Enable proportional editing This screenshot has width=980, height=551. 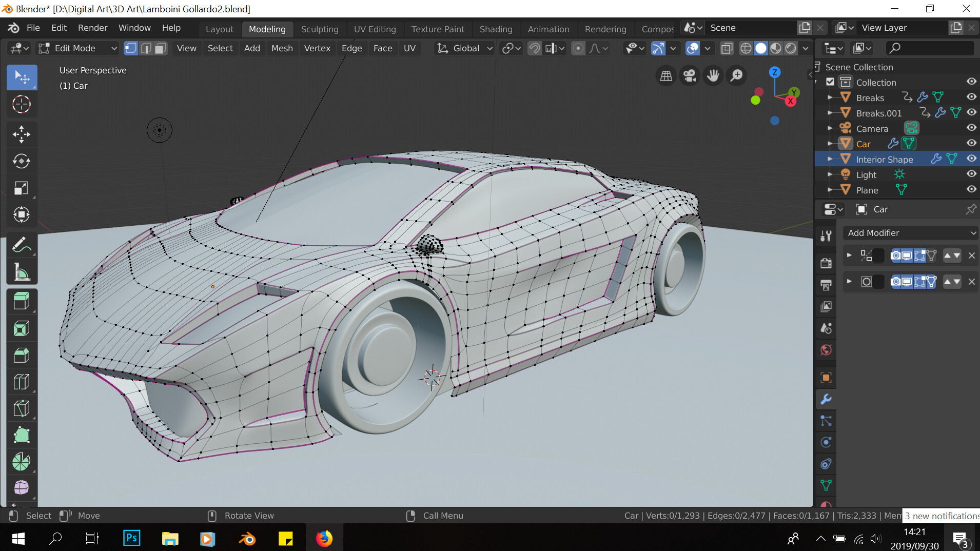point(579,48)
